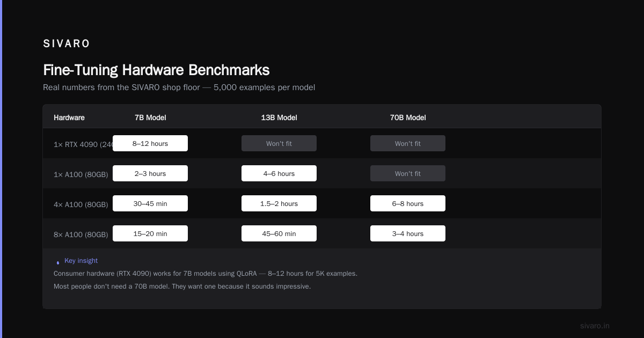Click Won't fit in RTX 4090 13B cell
Image resolution: width=644 pixels, height=338 pixels.
coord(279,143)
